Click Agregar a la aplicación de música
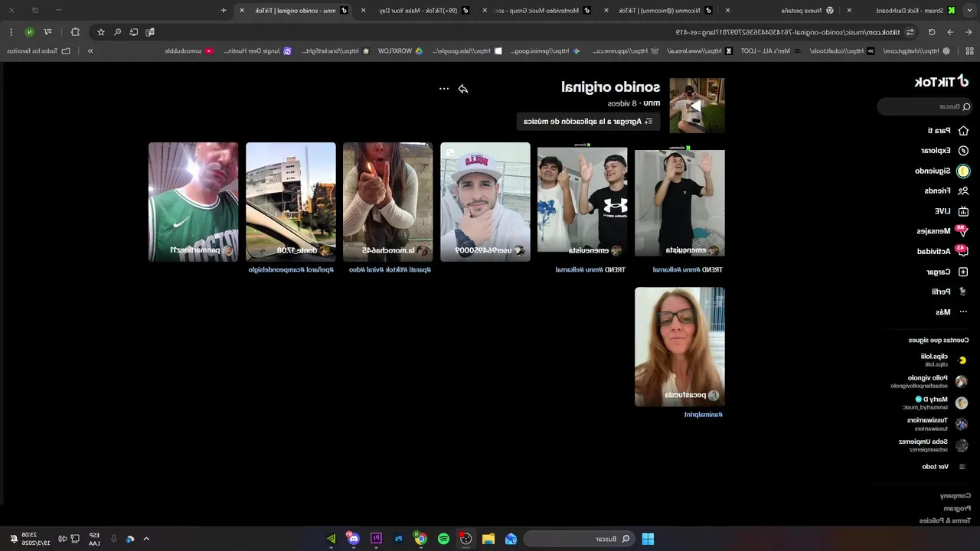The width and height of the screenshot is (980, 551). 588,122
